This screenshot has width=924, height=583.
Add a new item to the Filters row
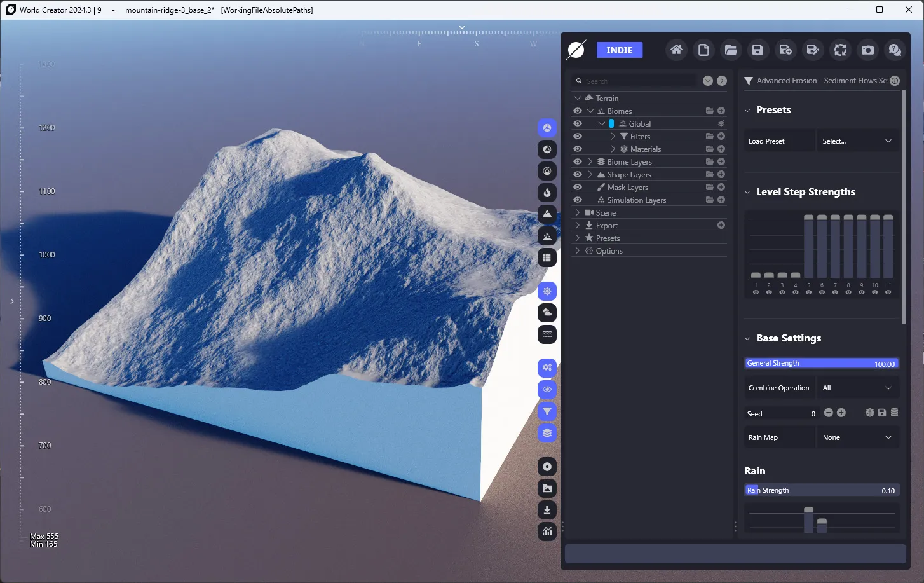(x=721, y=136)
